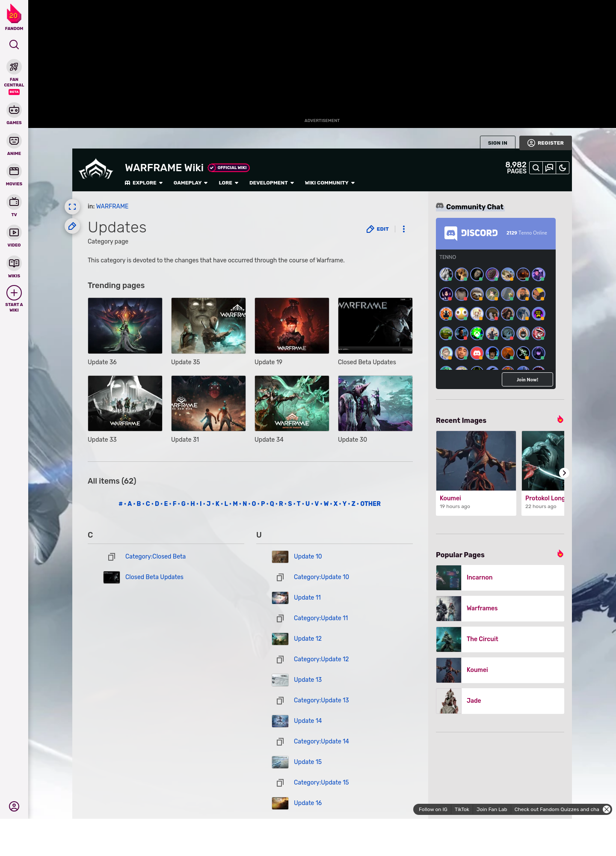Open the Update 35 trending thumbnail
This screenshot has height=856, width=616.
pos(208,326)
